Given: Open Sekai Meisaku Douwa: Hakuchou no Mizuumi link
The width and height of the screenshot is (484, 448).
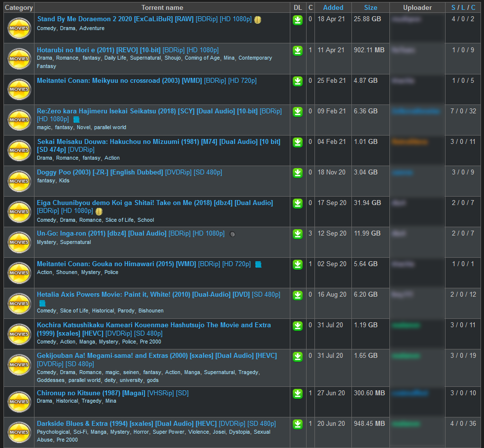Looking at the screenshot, I should [x=159, y=146].
